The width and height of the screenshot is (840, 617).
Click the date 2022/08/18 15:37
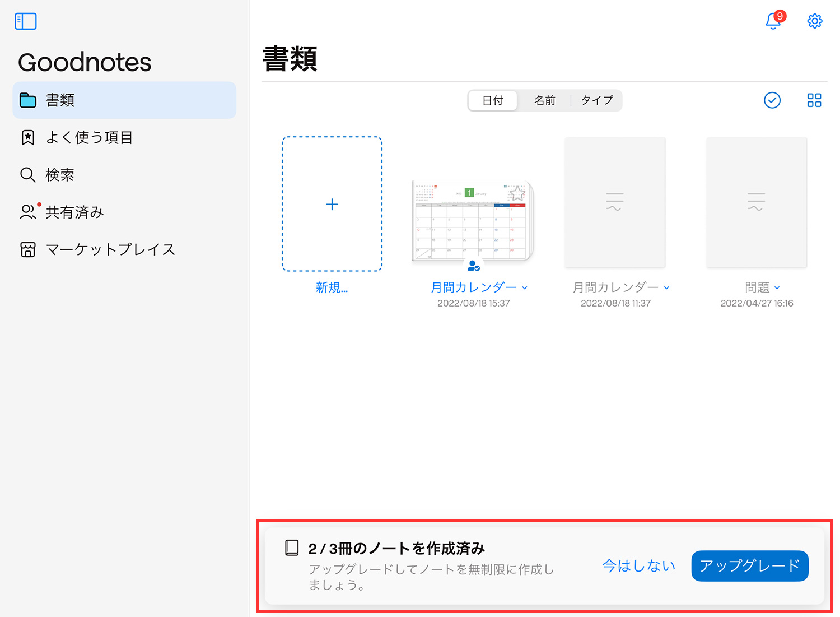(x=474, y=303)
